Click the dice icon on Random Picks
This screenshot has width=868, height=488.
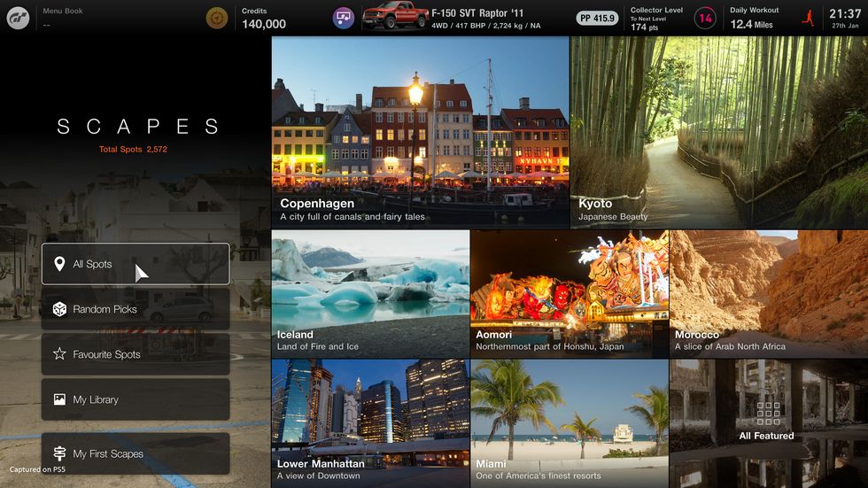coord(59,309)
